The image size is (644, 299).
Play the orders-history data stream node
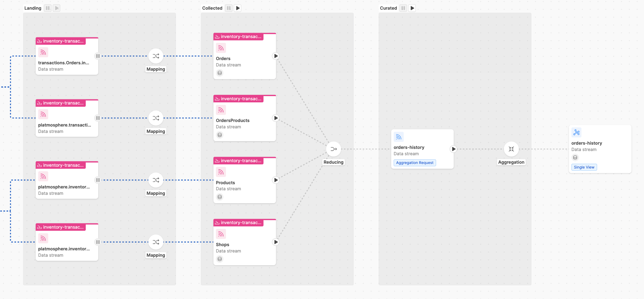tap(454, 149)
